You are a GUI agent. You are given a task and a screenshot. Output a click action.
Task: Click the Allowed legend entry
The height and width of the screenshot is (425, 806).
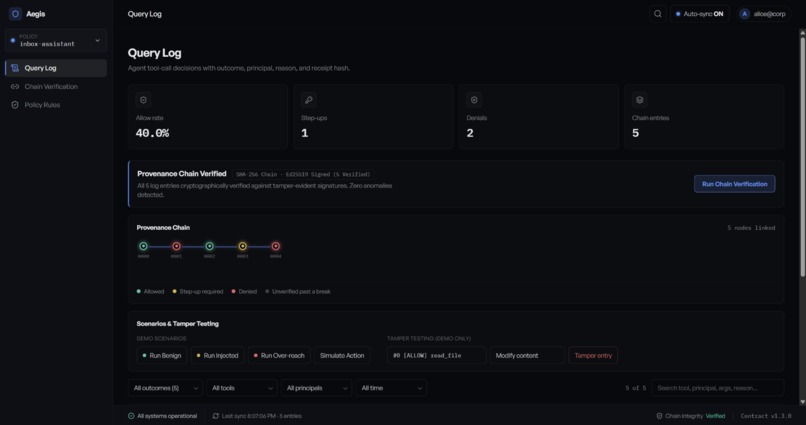[x=151, y=291]
